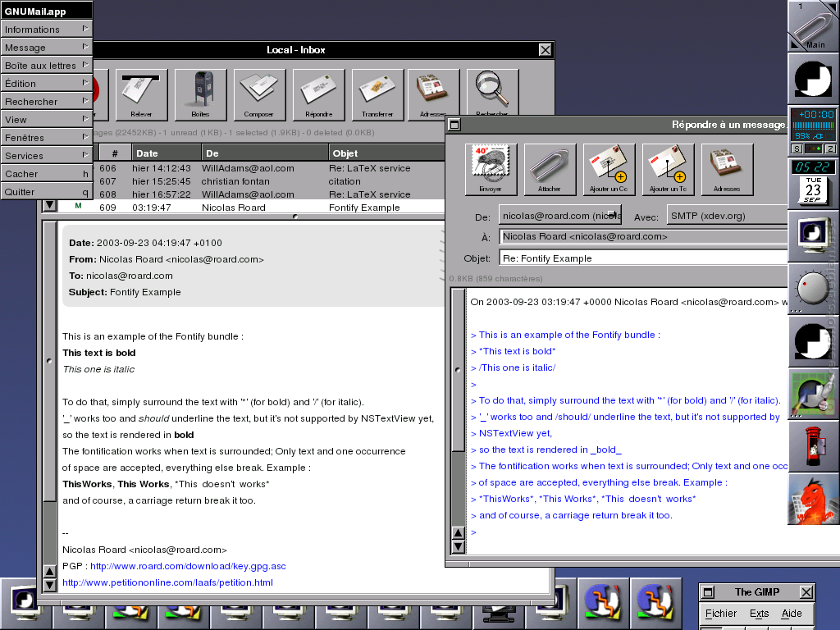This screenshot has height=630, width=840.
Task: Open the Fenêtres menu
Action: (x=47, y=138)
